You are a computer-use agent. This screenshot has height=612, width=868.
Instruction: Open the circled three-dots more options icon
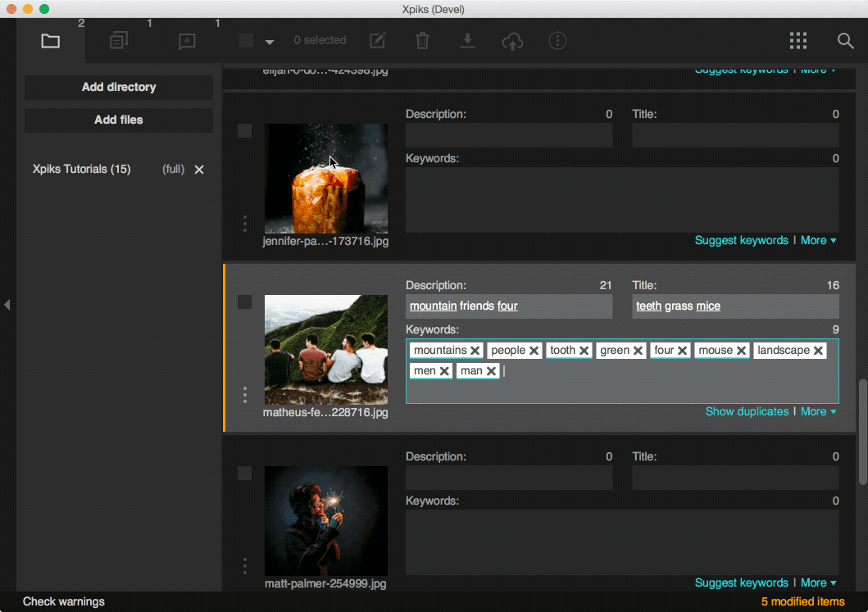pos(557,41)
